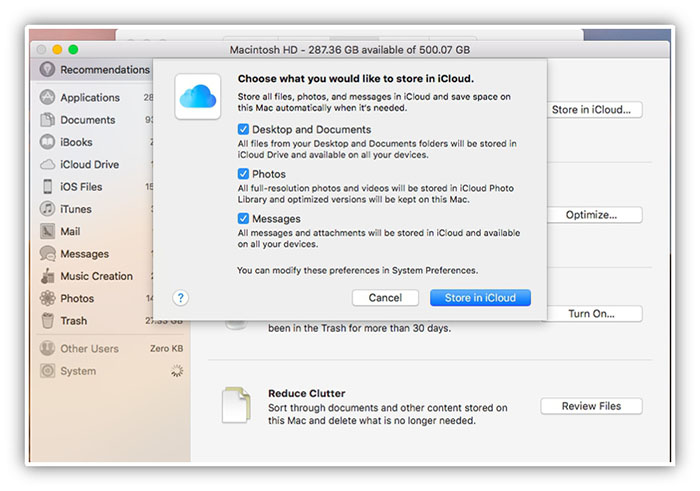
Task: Click the Documents sidebar icon
Action: click(47, 120)
